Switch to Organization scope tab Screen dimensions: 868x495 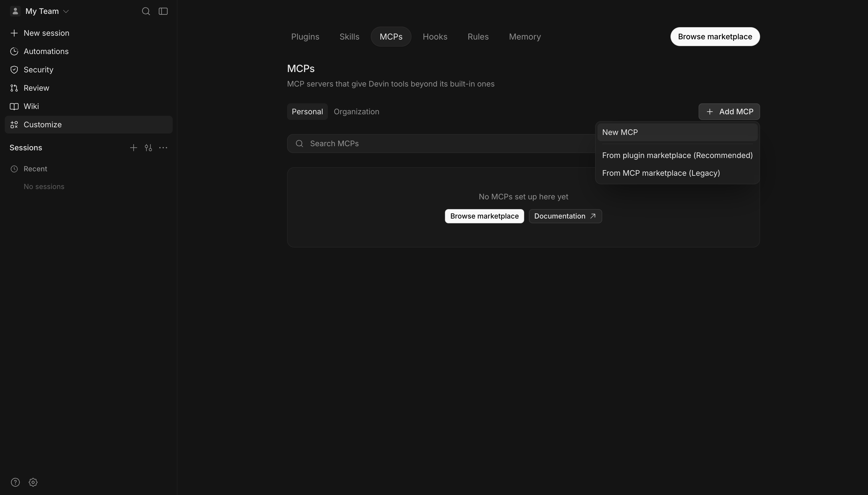coord(356,112)
